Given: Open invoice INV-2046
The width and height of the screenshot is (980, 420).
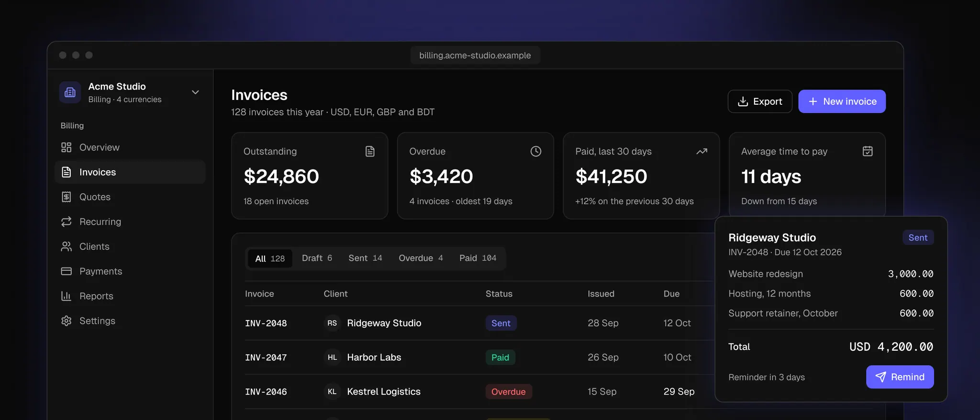Looking at the screenshot, I should tap(266, 391).
